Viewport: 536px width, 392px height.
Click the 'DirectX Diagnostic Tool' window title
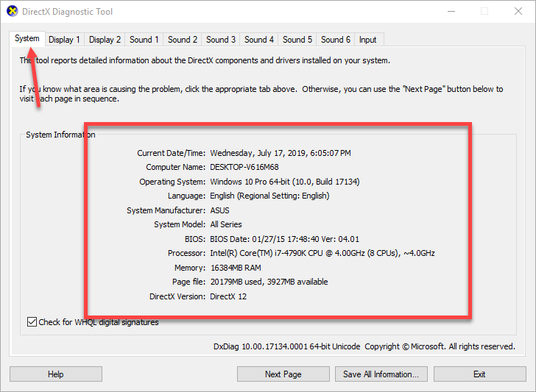67,12
